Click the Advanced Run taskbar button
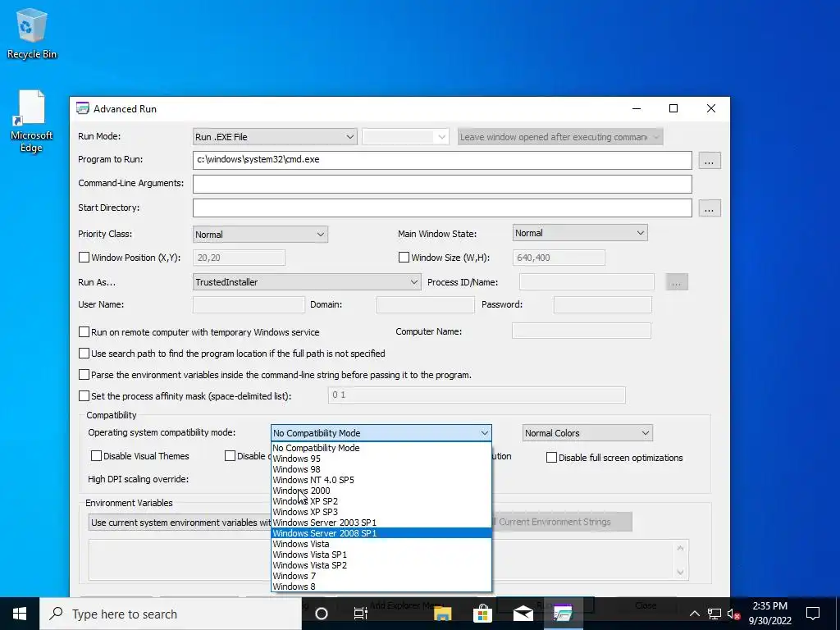The image size is (840, 630). pyautogui.click(x=563, y=614)
